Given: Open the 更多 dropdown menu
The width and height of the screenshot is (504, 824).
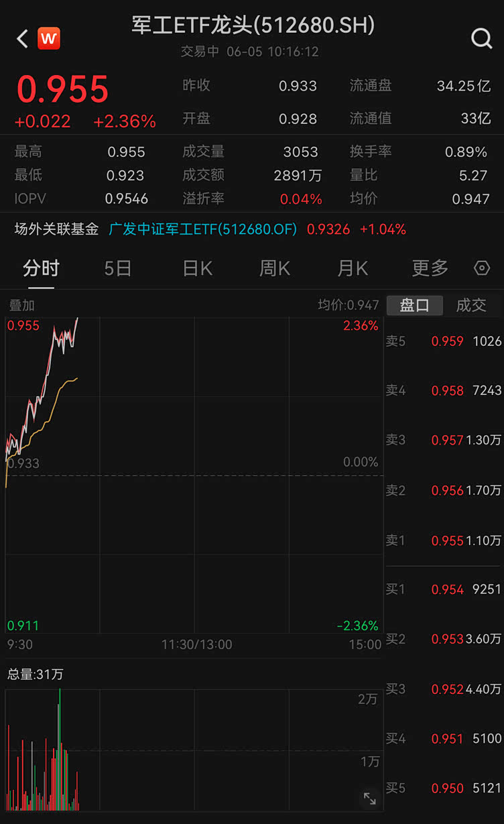Looking at the screenshot, I should pos(428,268).
